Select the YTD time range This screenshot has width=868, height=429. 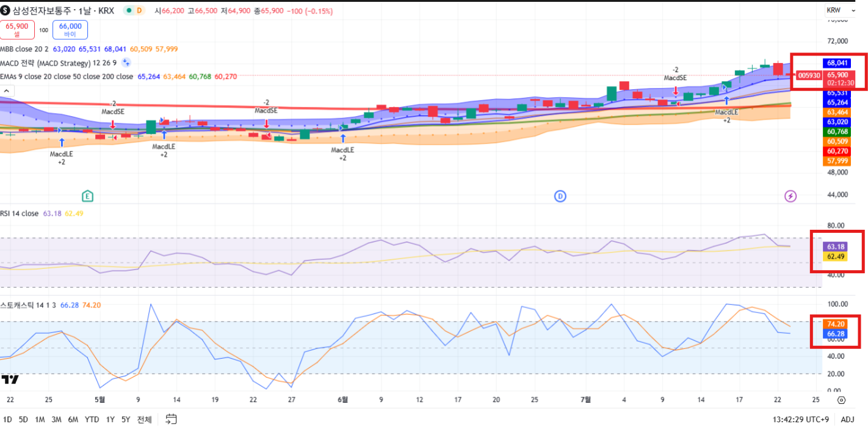click(x=92, y=419)
